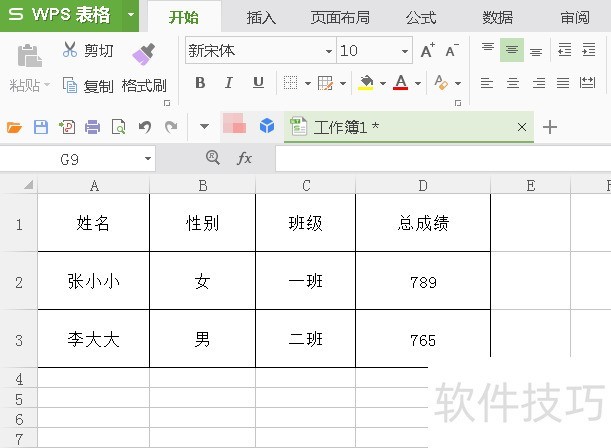
Task: Open Name Box dropdown arrow
Action: [148, 159]
